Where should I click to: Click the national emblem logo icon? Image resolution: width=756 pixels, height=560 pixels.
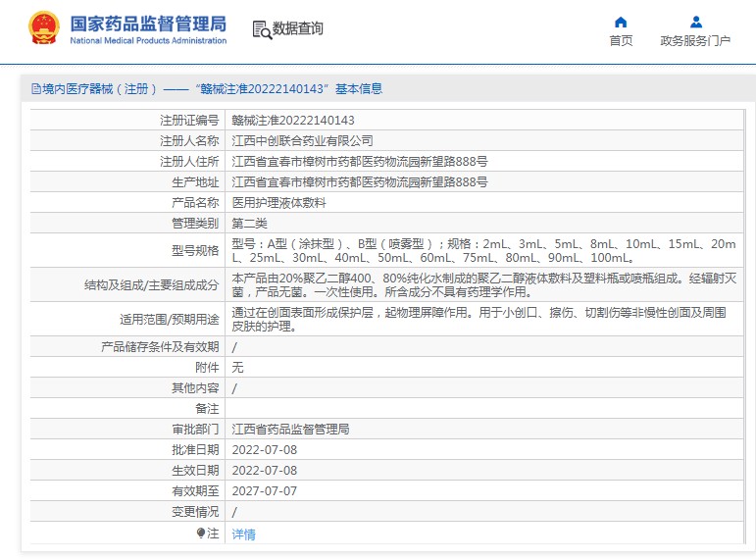(x=44, y=27)
